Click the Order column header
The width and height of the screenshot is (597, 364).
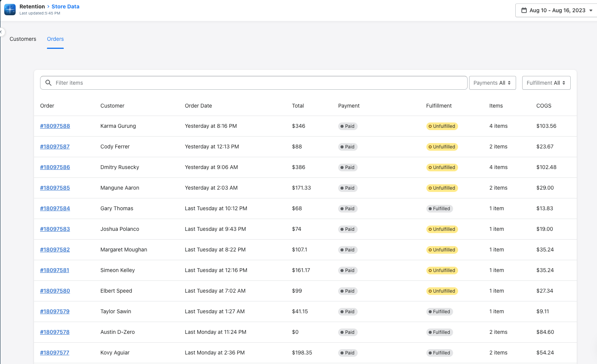tap(47, 106)
